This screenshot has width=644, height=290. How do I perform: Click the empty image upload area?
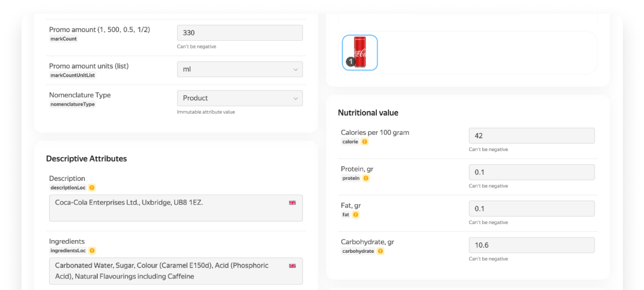pos(486,52)
